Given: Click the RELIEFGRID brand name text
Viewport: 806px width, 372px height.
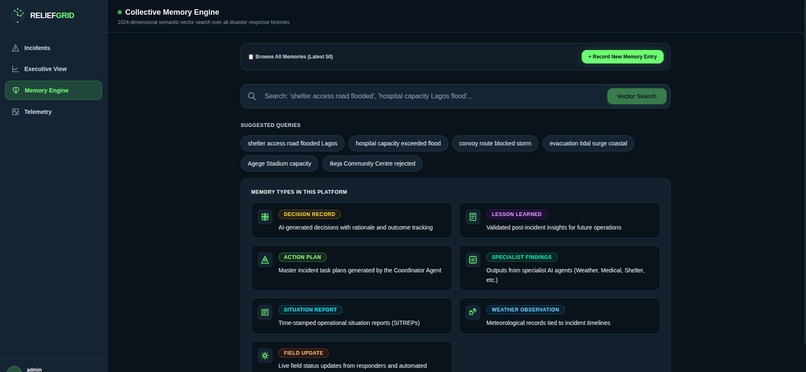Looking at the screenshot, I should pyautogui.click(x=52, y=15).
